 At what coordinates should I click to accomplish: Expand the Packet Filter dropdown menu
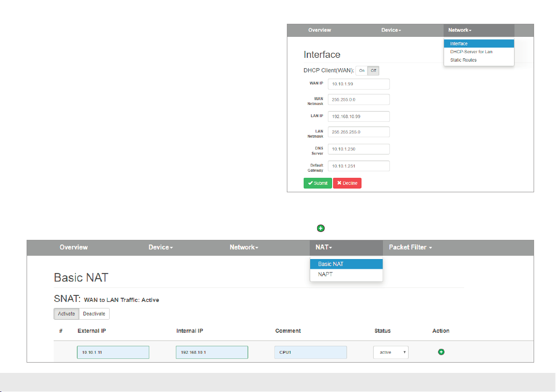(410, 247)
